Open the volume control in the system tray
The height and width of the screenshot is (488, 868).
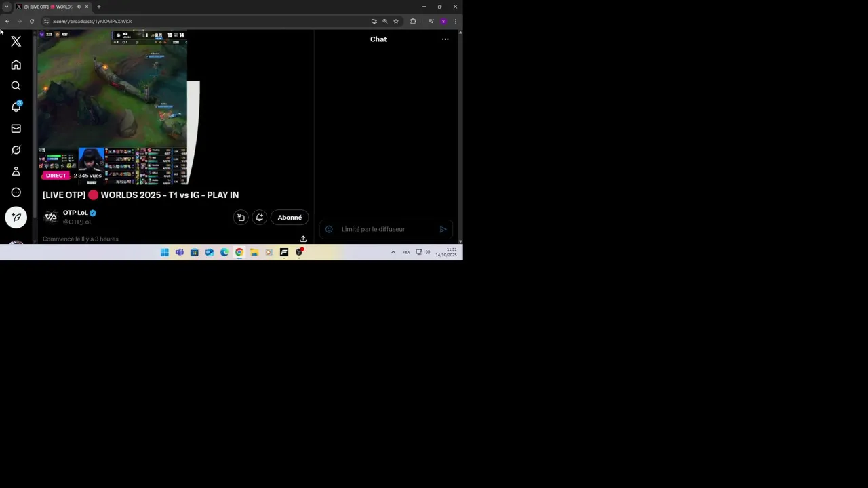click(x=427, y=252)
